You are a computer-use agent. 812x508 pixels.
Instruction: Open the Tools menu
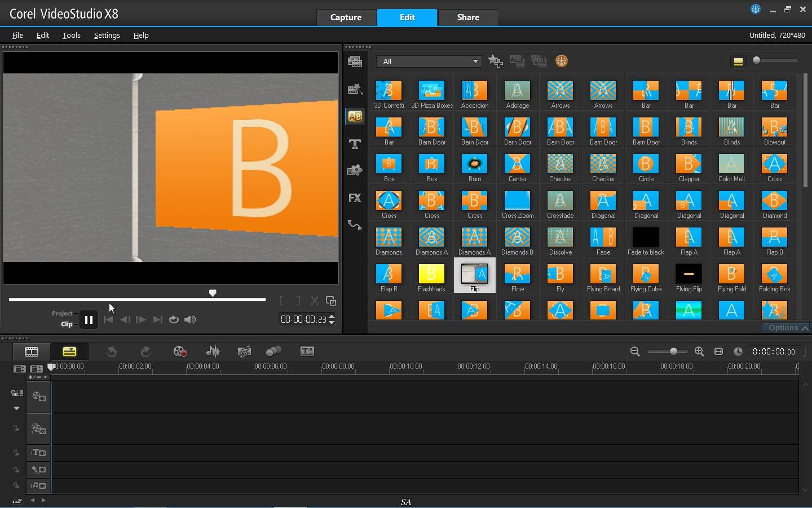click(x=71, y=35)
